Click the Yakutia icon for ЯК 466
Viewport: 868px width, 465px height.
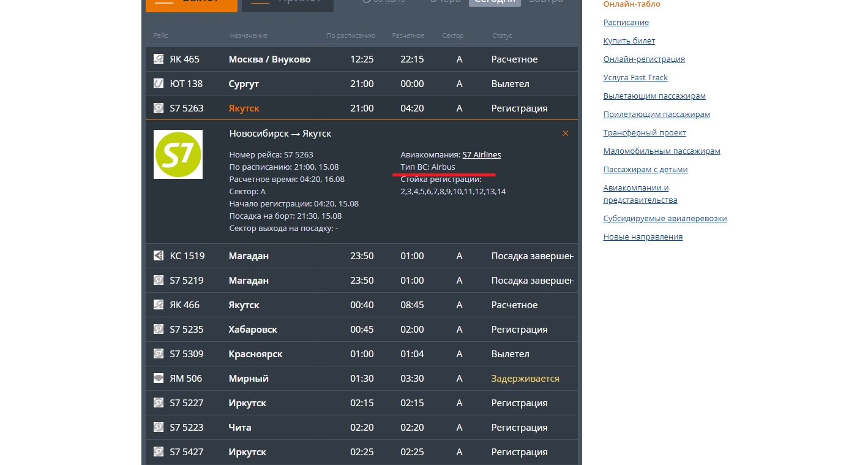point(159,305)
